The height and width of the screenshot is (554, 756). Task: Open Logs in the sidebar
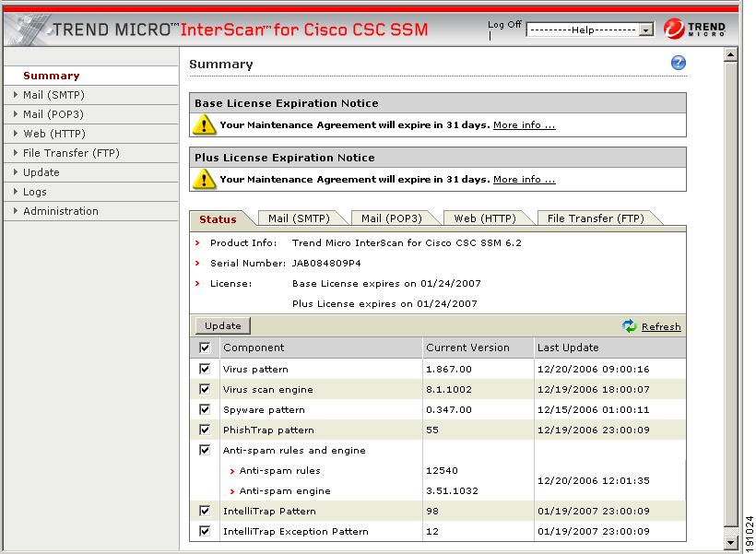[35, 192]
